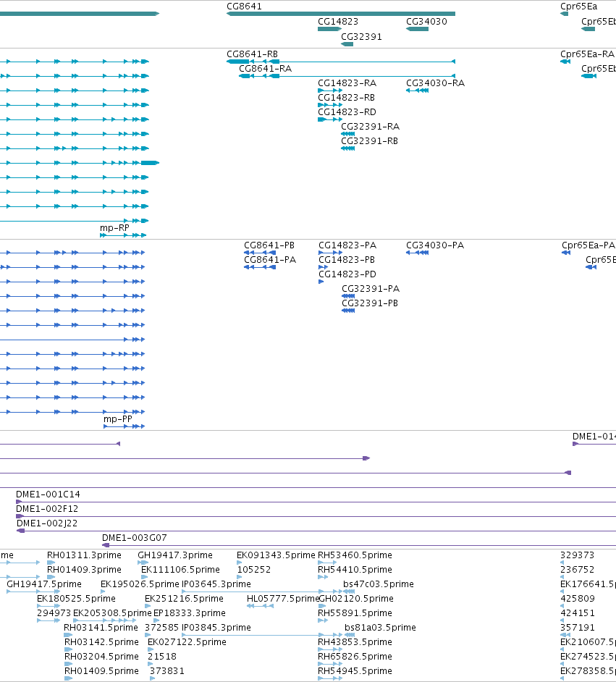Select protein CG34030-PA
Screen dimensions: 616x682
[417, 253]
